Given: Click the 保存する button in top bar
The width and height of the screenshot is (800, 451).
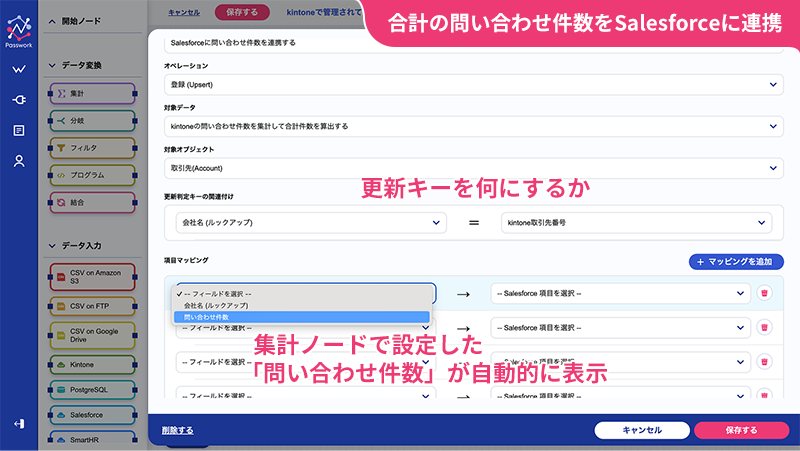Looking at the screenshot, I should pyautogui.click(x=242, y=12).
